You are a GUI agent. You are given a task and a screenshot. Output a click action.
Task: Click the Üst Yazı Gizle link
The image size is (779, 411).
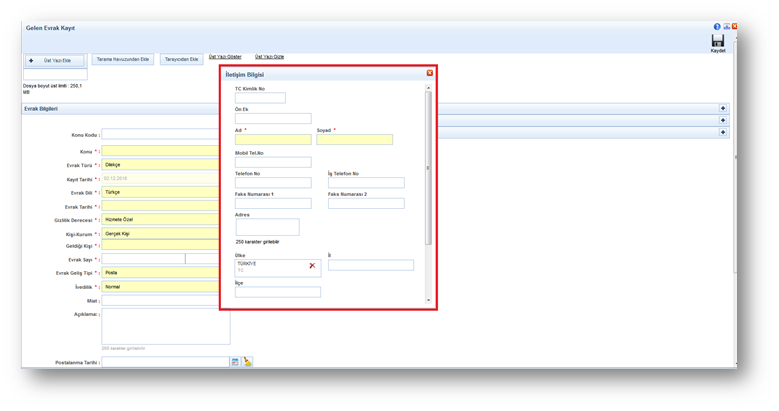[269, 57]
